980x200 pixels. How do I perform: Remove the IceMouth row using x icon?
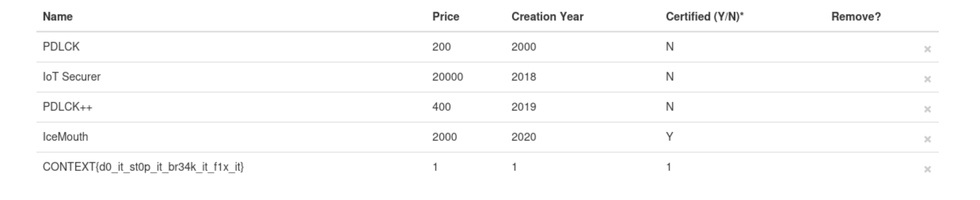pyautogui.click(x=927, y=139)
